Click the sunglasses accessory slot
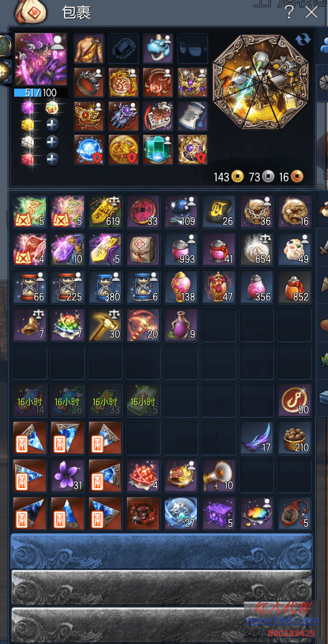Screen dimensions: 328x644 [193, 48]
